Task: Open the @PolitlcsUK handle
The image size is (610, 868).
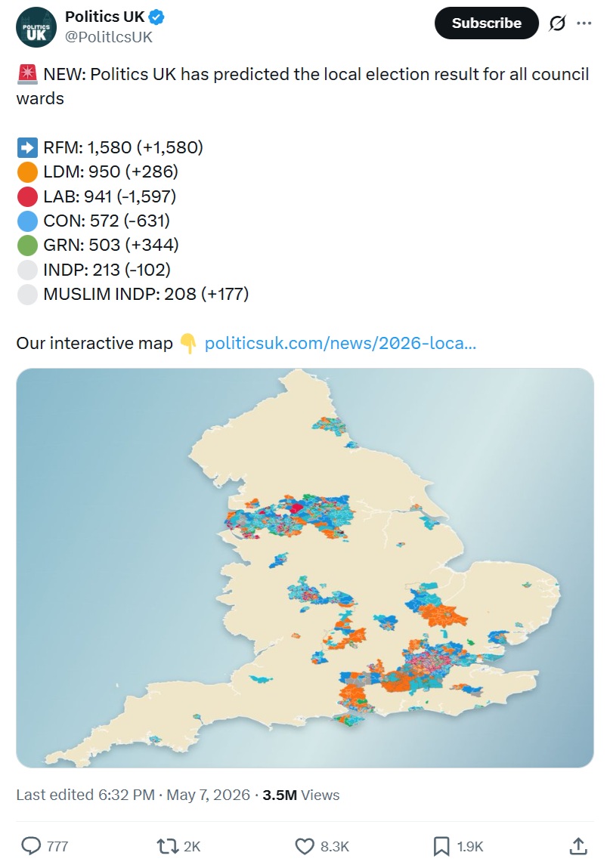Action: click(x=109, y=37)
